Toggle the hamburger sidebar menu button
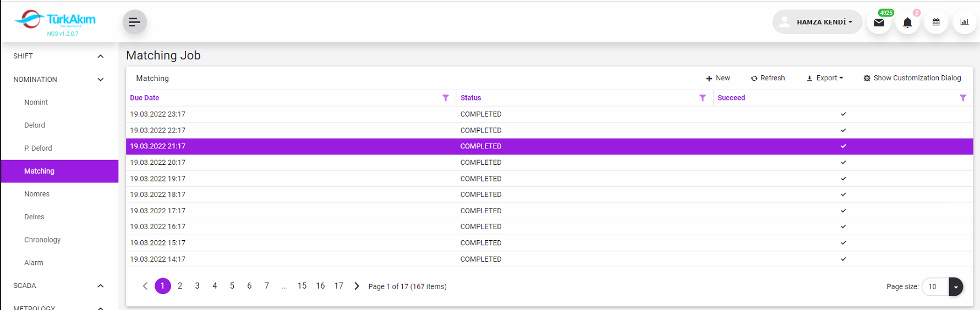Viewport: 980px width, 310px height. tap(134, 22)
